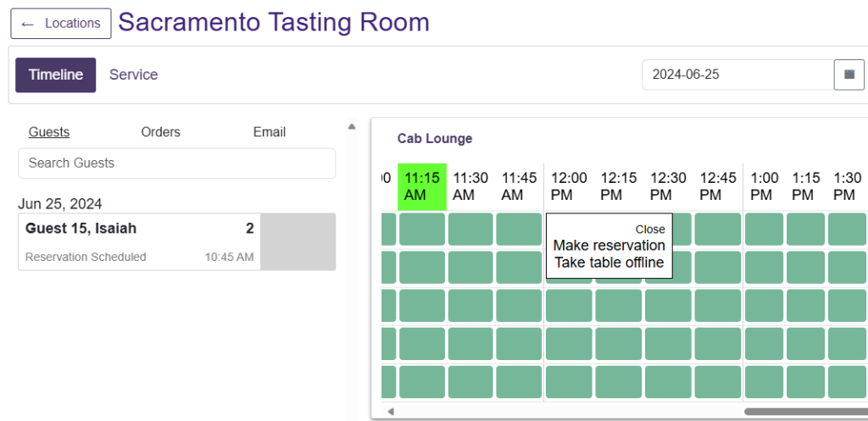Choose Make reservation in the popup
This screenshot has width=868, height=421.
pyautogui.click(x=609, y=246)
